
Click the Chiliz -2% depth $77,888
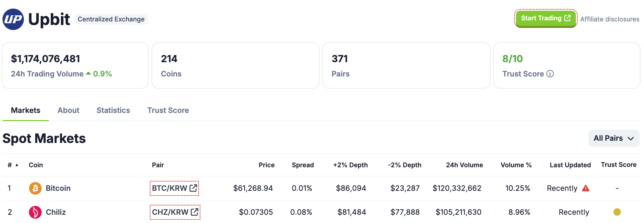(x=405, y=212)
